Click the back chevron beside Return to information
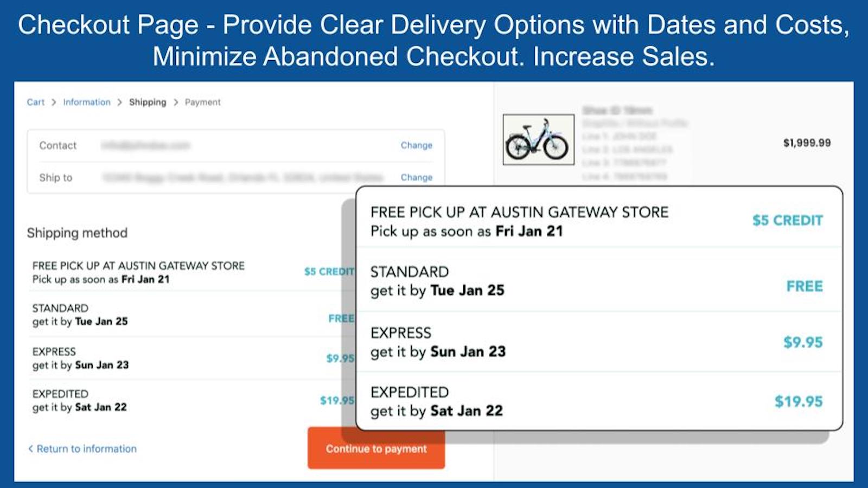 click(30, 448)
